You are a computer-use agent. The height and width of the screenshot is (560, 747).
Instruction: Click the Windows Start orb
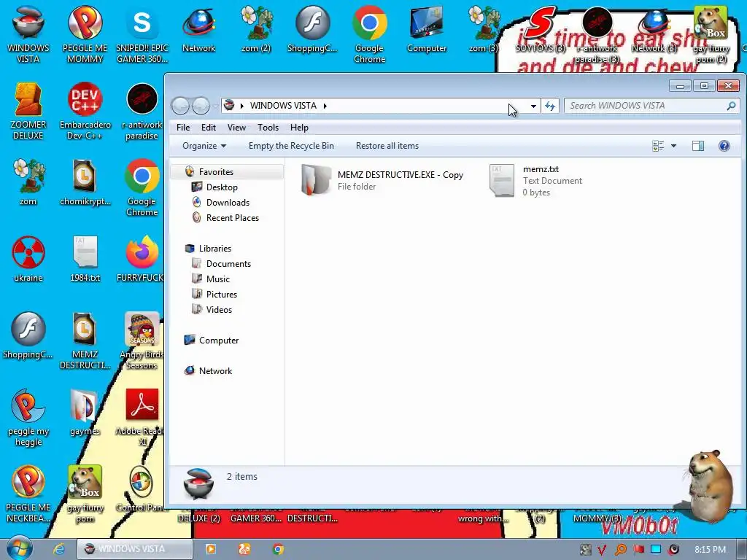coord(19,548)
